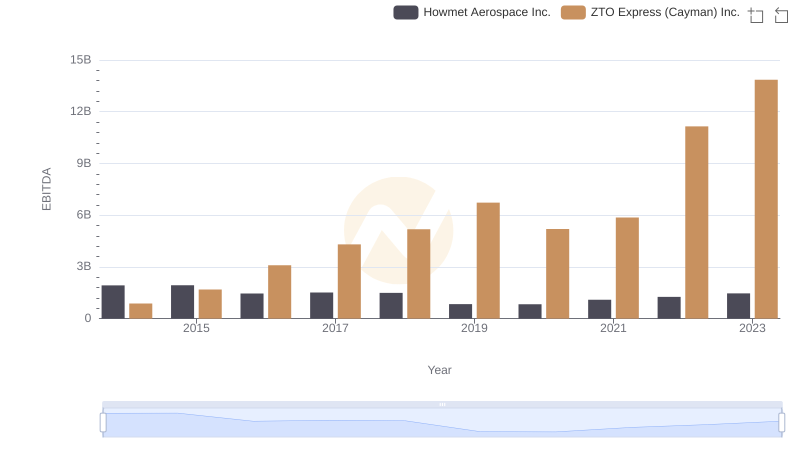800x461 pixels.
Task: Select the Howmet Aerospace 2019 bar
Action: point(461,311)
